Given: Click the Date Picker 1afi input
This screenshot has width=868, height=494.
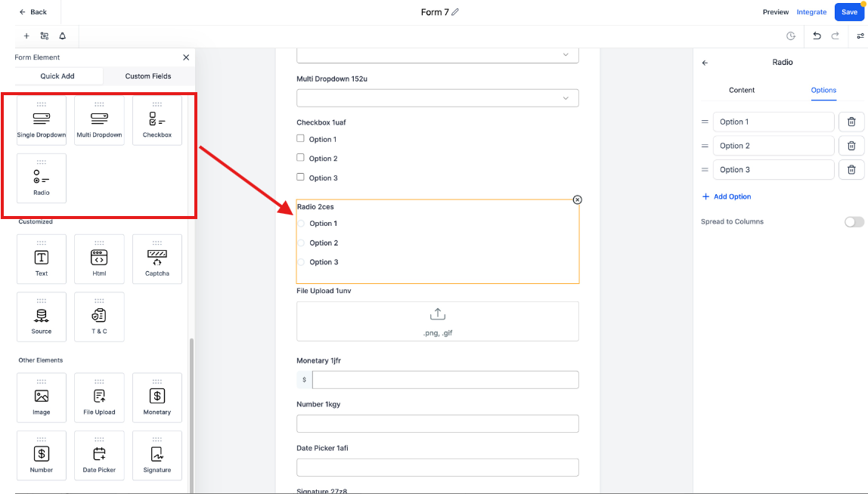Looking at the screenshot, I should click(438, 468).
